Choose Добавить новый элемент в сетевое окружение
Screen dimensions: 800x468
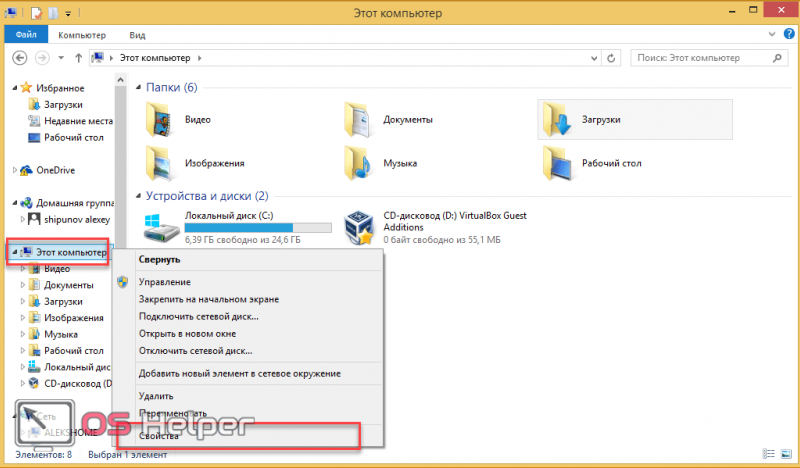tap(249, 374)
